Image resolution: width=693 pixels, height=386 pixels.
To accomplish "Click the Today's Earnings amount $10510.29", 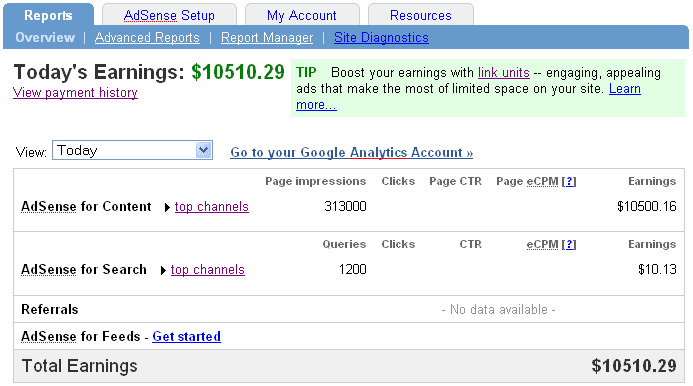I will [238, 72].
